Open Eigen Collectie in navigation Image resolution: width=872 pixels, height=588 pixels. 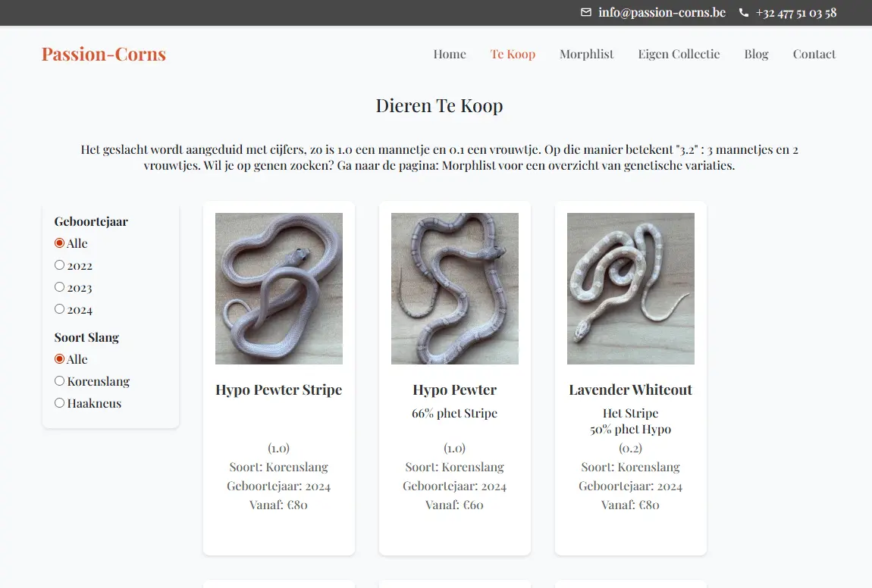click(x=679, y=54)
